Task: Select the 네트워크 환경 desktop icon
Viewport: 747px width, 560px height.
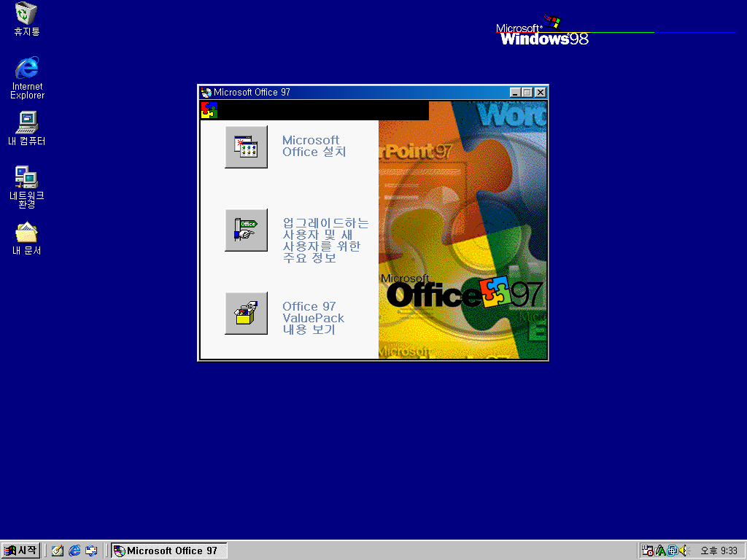Action: coord(27,187)
